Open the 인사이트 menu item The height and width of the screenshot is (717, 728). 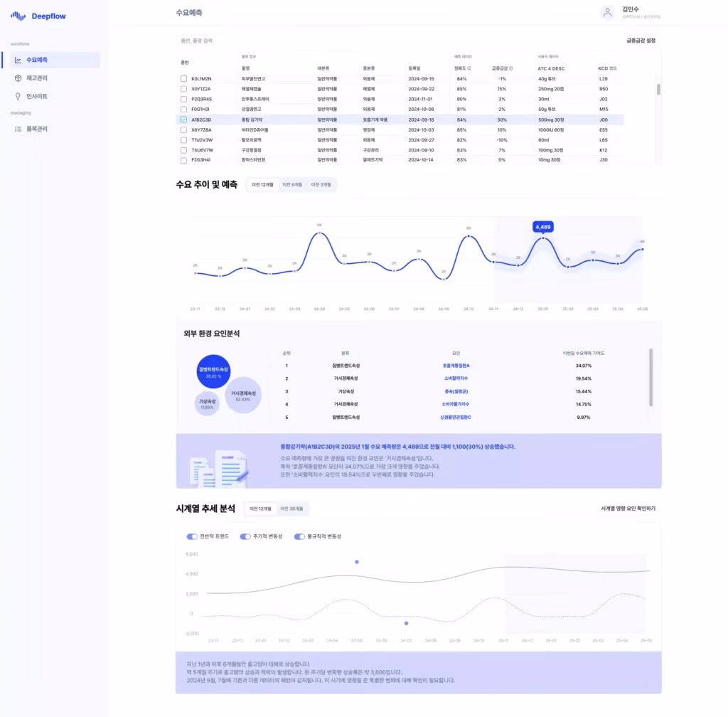(x=55, y=96)
